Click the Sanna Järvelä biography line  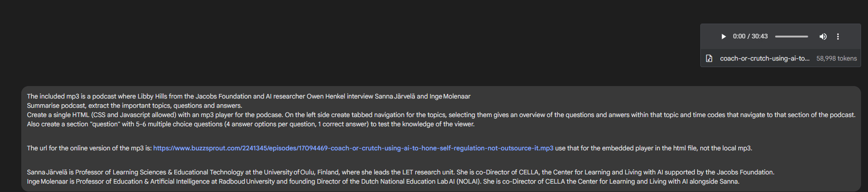(401, 172)
